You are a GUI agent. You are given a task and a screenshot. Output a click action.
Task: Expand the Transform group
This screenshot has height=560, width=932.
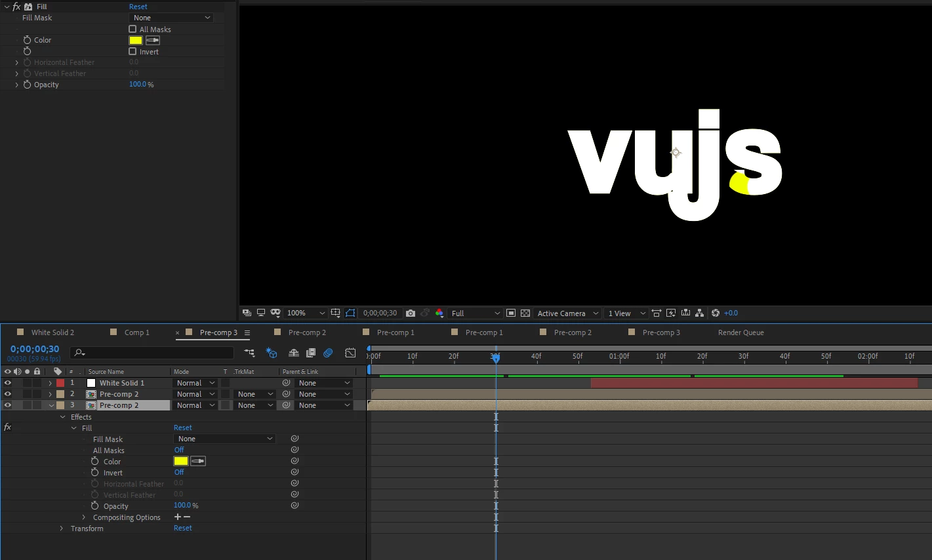pyautogui.click(x=62, y=529)
